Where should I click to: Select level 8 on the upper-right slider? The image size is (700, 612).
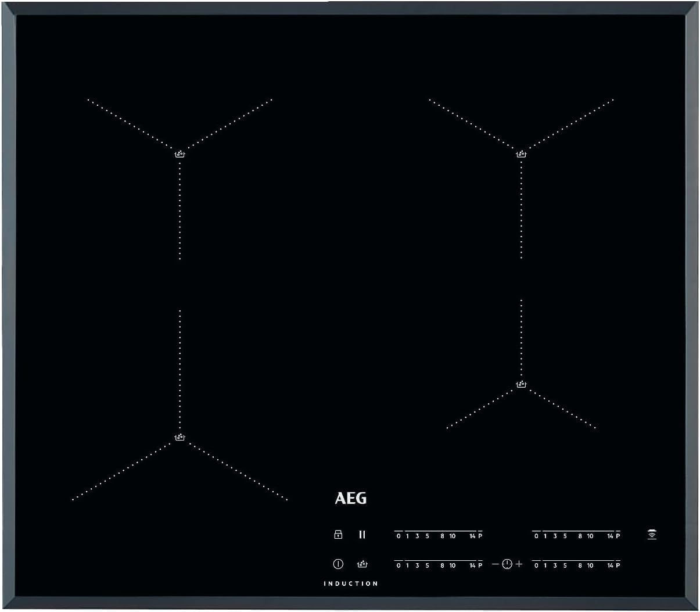tap(580, 535)
